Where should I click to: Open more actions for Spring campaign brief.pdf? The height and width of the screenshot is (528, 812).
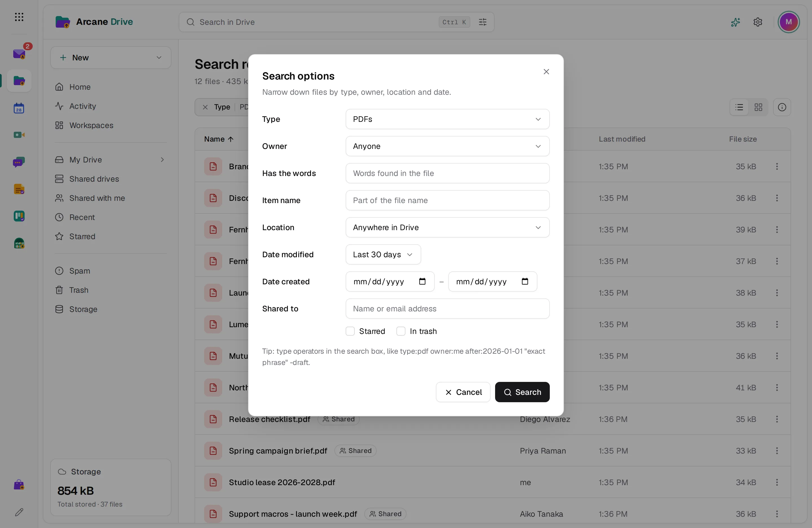point(777,450)
